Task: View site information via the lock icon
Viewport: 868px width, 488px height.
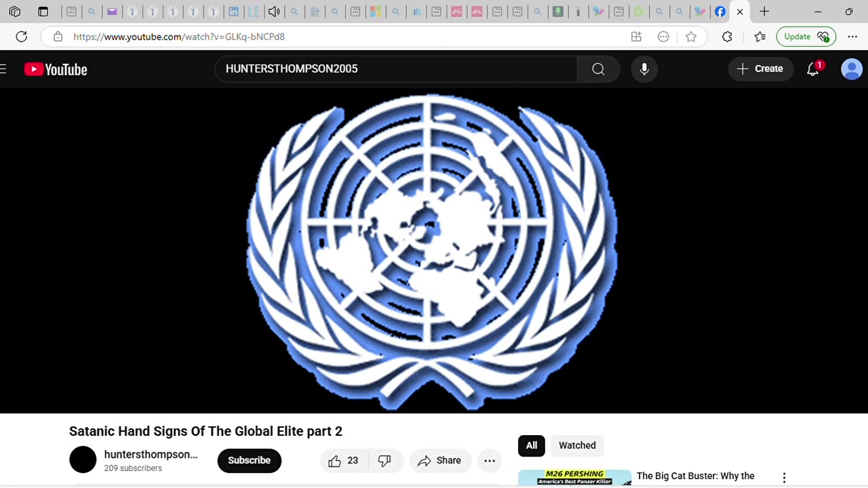Action: point(58,37)
